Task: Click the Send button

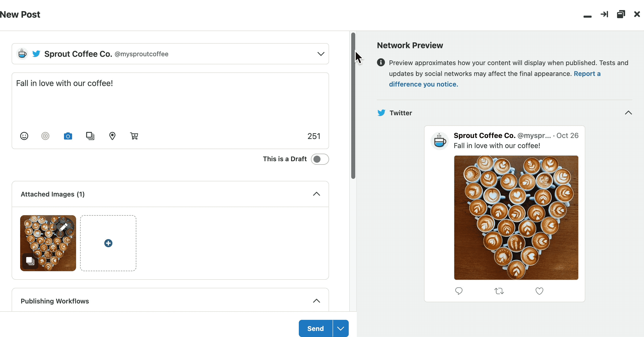Action: click(x=315, y=328)
